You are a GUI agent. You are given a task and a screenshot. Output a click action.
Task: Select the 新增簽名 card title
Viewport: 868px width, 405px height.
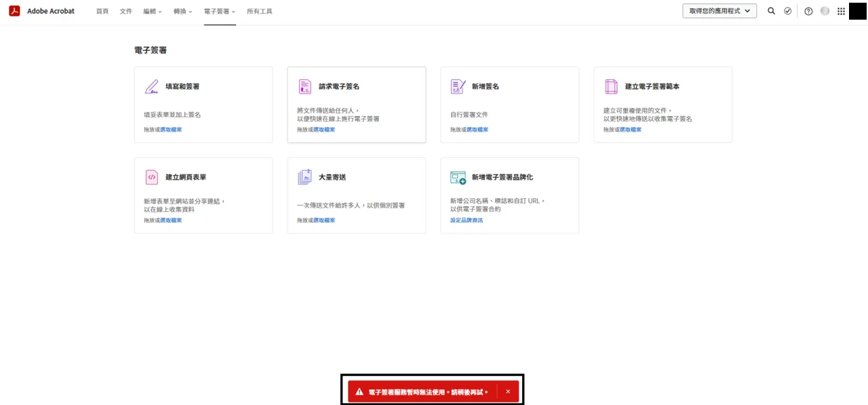[x=486, y=87]
